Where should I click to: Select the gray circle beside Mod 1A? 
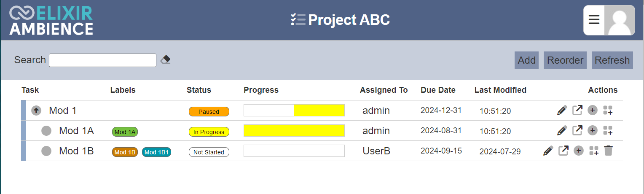click(x=46, y=131)
